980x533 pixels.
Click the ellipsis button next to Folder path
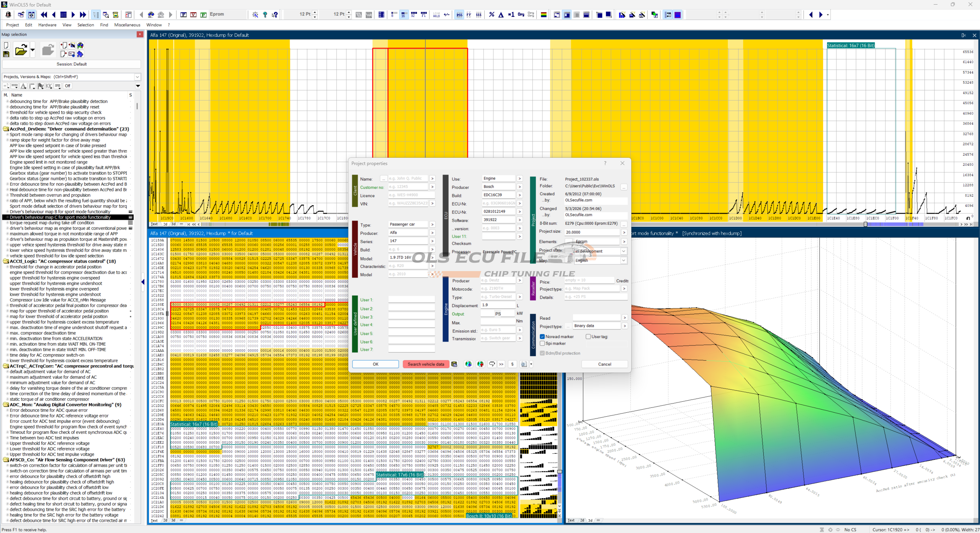coord(624,187)
